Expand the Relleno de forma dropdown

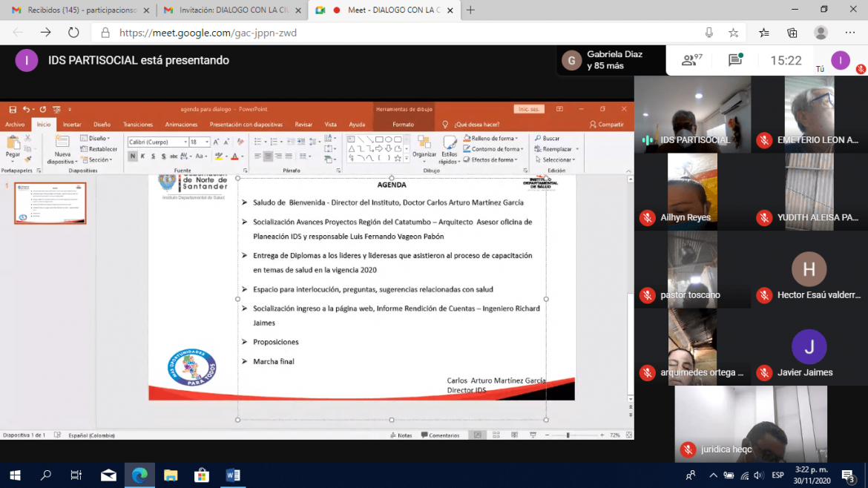click(518, 139)
